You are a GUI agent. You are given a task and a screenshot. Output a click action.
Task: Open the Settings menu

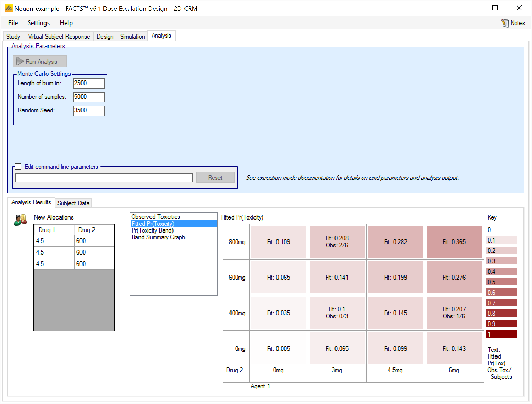point(38,23)
